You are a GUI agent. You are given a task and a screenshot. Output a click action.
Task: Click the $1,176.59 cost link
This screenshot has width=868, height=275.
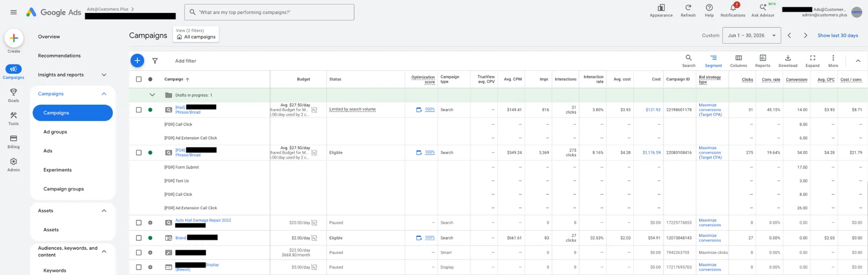click(x=651, y=152)
